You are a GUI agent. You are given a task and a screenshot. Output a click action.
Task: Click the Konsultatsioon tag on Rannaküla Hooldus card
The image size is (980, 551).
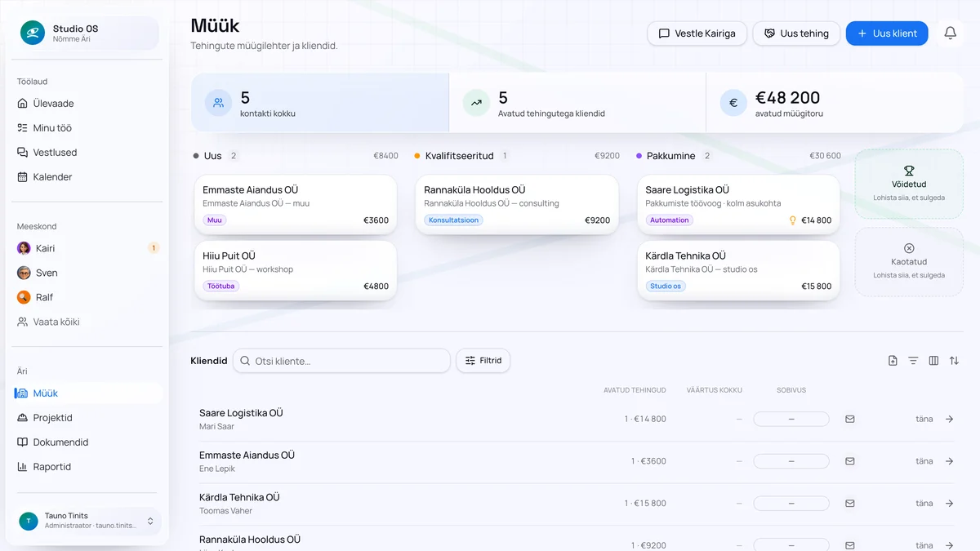coord(453,220)
